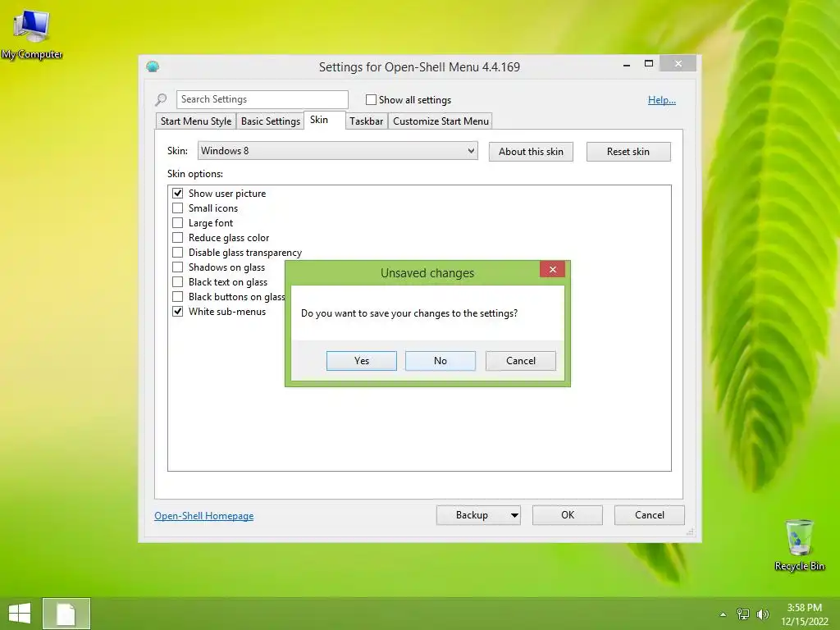Image resolution: width=840 pixels, height=630 pixels.
Task: Grab the resize grip in the settings window corner
Action: (x=691, y=532)
